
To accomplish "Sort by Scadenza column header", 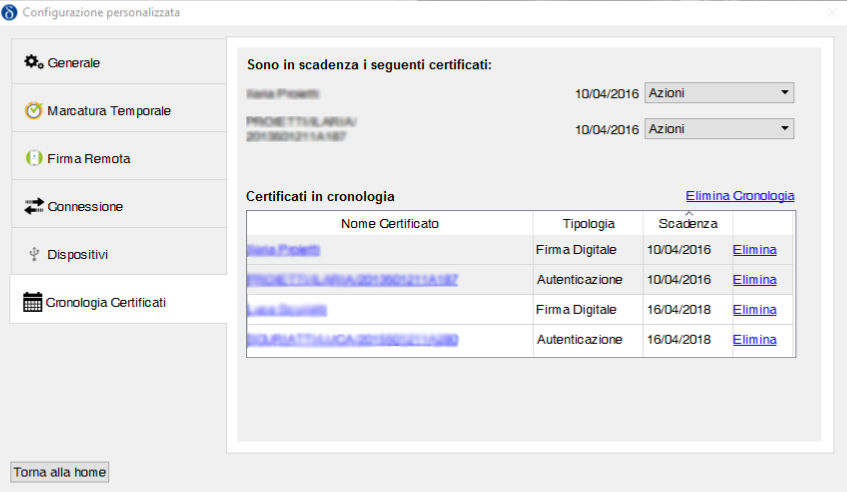I will (x=688, y=224).
